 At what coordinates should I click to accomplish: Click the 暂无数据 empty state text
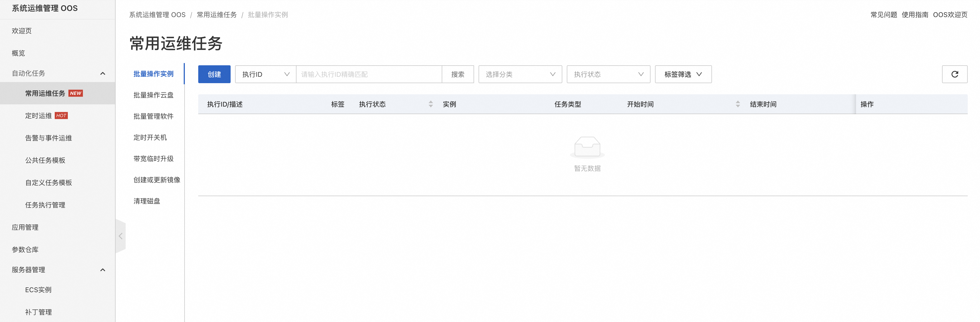pos(587,169)
